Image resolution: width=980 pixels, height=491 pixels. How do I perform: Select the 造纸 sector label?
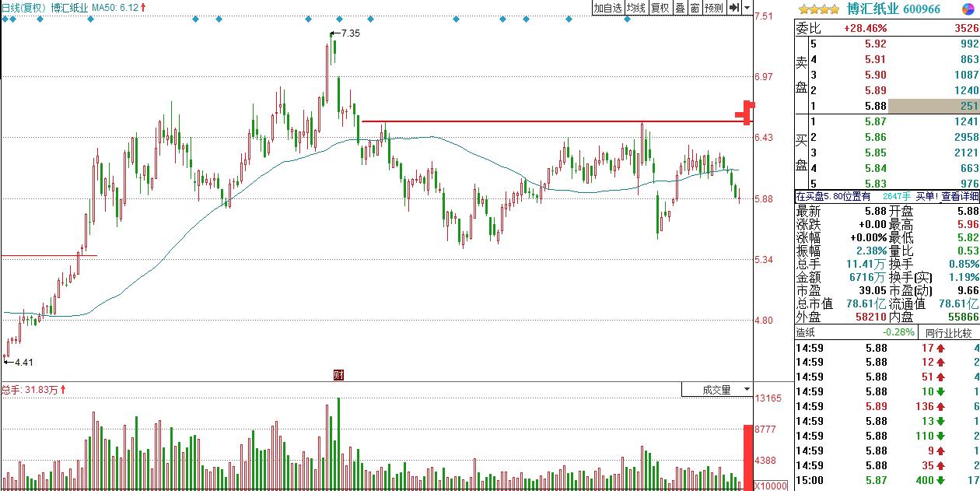(806, 332)
